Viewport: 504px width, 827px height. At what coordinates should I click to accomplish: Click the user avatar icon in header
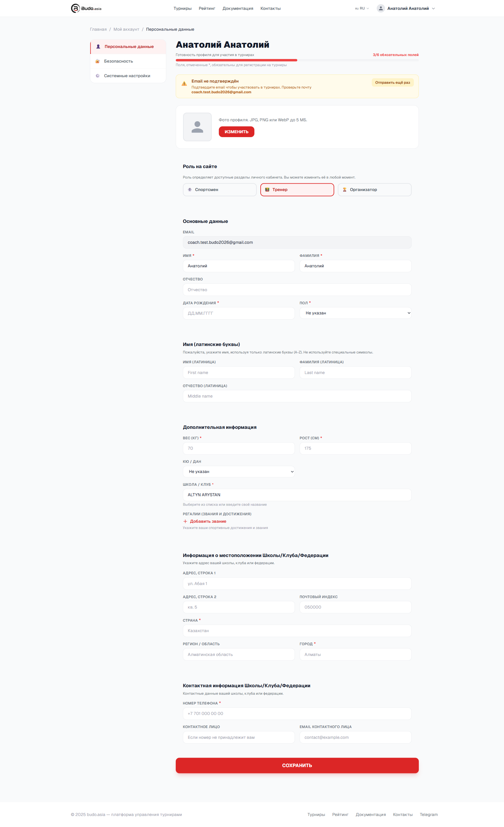click(380, 8)
